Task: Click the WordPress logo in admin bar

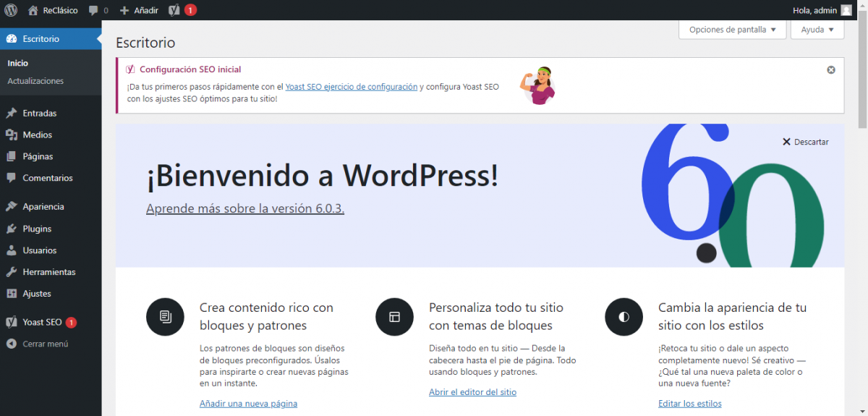Action: pos(10,10)
